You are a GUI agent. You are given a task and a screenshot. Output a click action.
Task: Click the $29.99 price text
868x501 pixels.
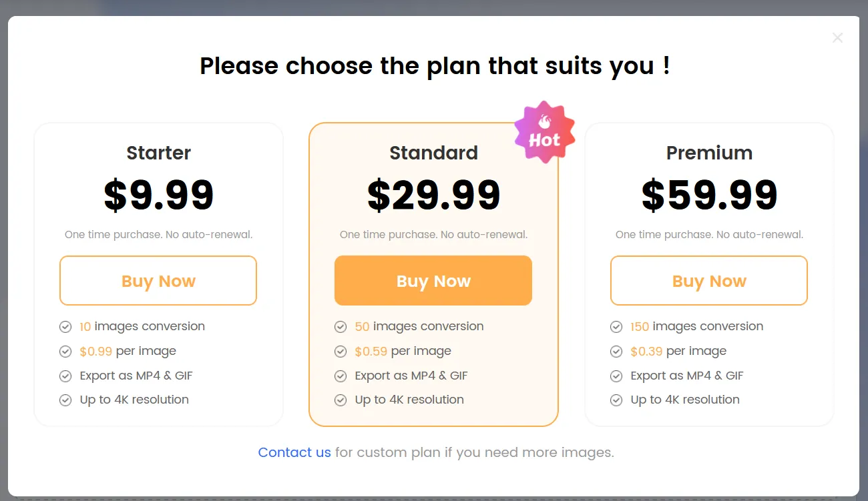click(433, 195)
